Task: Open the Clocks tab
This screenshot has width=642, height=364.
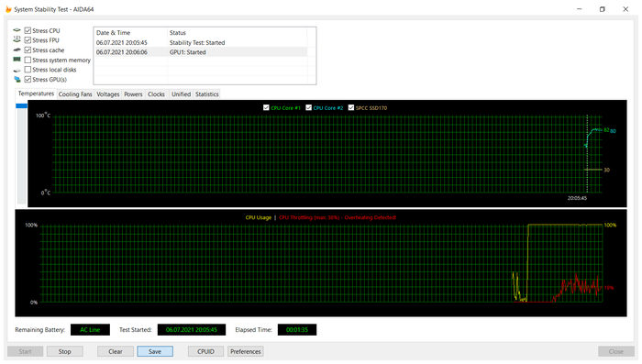Action: (x=156, y=94)
